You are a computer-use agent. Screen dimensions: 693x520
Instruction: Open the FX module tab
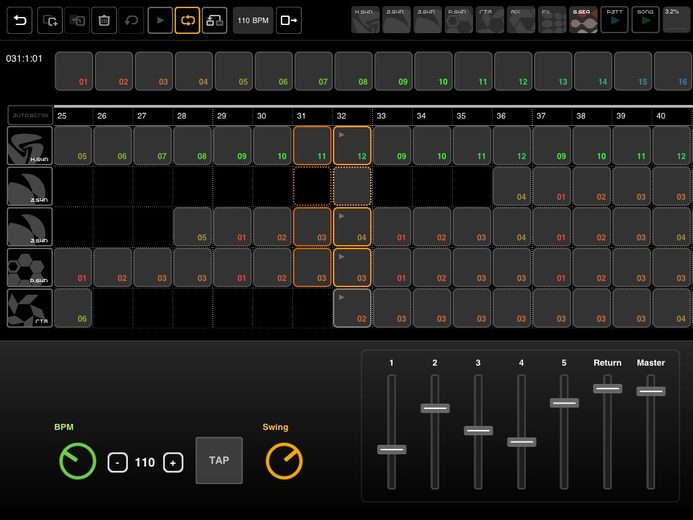click(552, 20)
